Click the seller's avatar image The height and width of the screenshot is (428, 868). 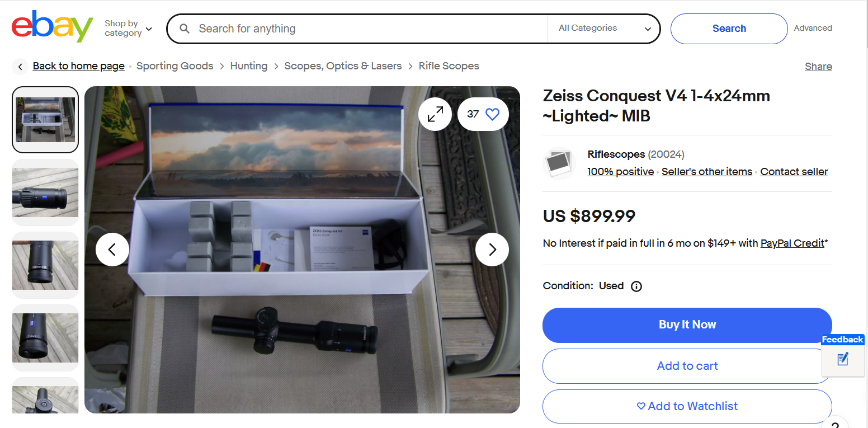(x=559, y=163)
